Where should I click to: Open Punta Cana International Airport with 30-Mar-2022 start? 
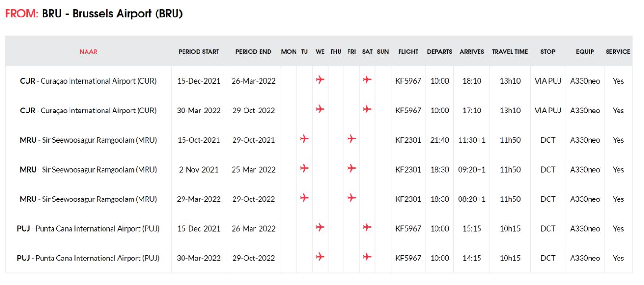[x=88, y=258]
